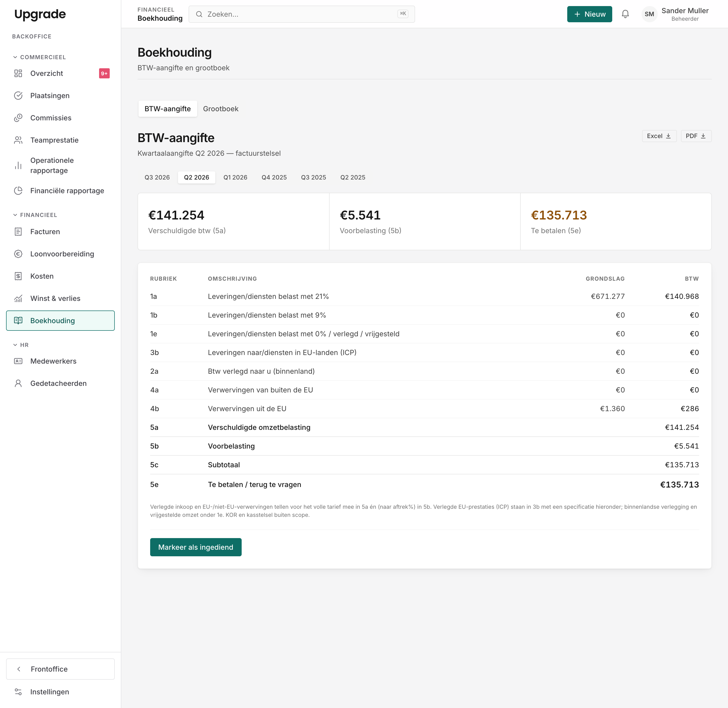Select the Q1 2026 period tab
This screenshot has width=728, height=708.
coord(235,177)
